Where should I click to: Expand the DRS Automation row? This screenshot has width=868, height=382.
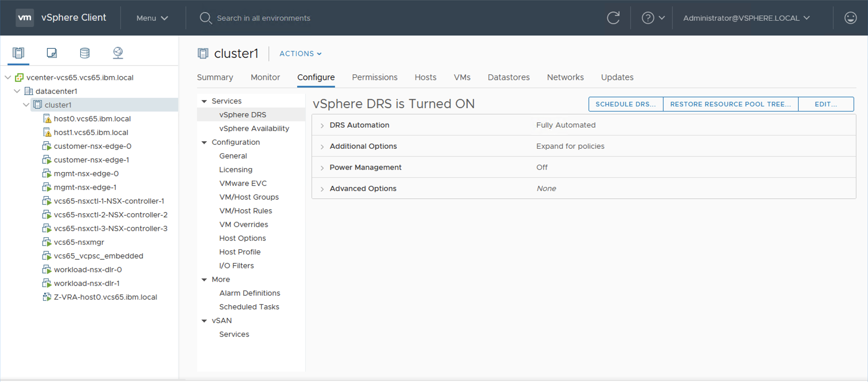[x=322, y=126]
